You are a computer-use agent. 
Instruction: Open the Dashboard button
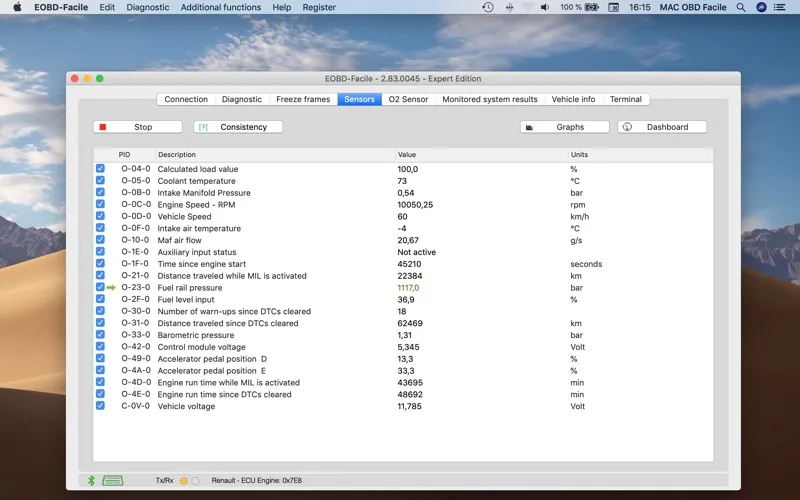click(x=662, y=127)
